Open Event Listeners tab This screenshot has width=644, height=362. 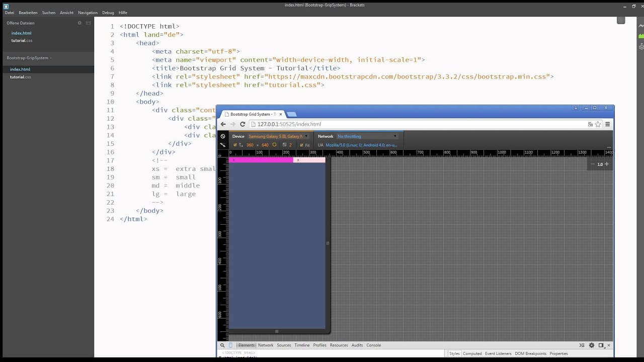(498, 354)
